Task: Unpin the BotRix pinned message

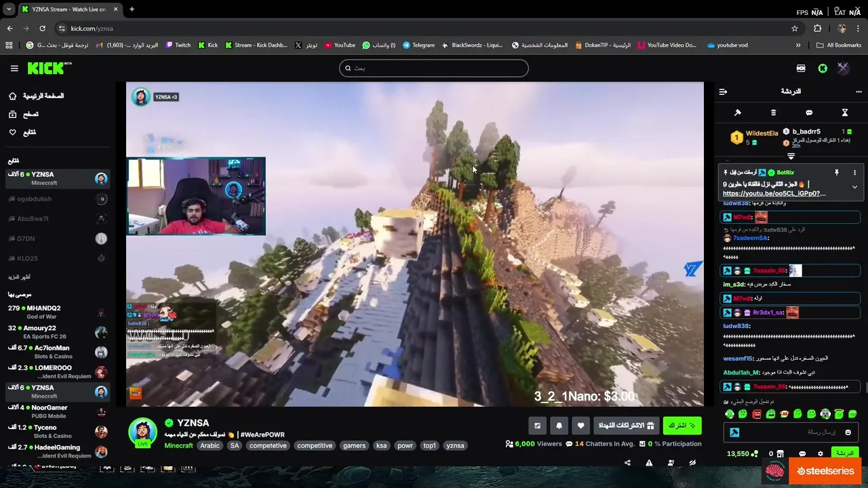Action: [837, 173]
